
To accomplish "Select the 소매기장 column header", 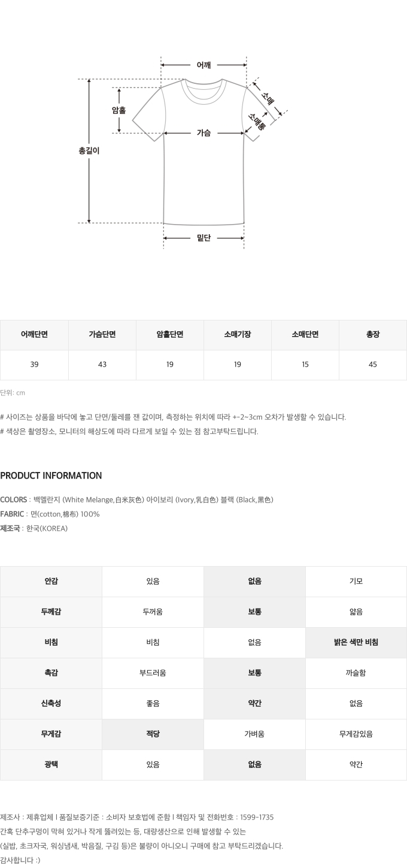I will 238,335.
